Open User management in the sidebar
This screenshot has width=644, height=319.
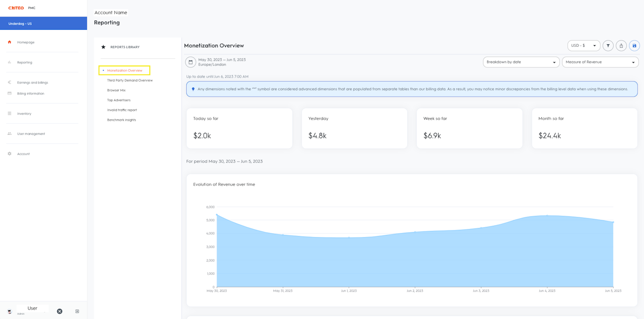[31, 134]
